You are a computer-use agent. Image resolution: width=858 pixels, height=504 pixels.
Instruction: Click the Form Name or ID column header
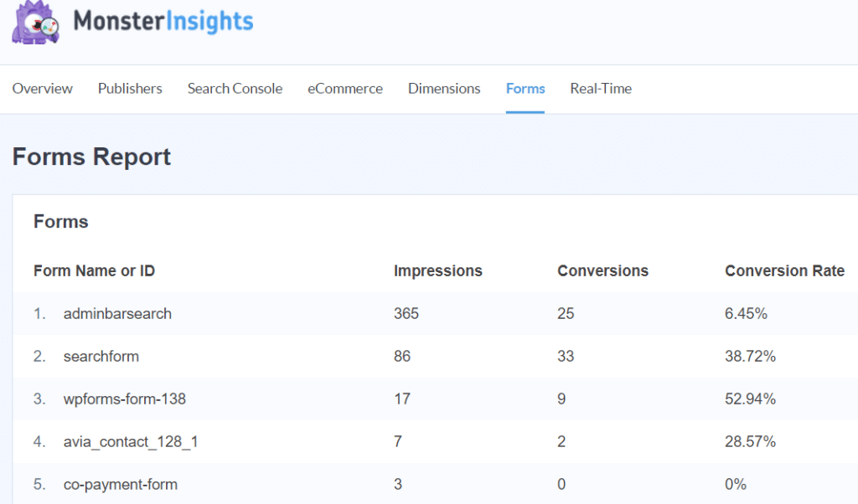94,270
